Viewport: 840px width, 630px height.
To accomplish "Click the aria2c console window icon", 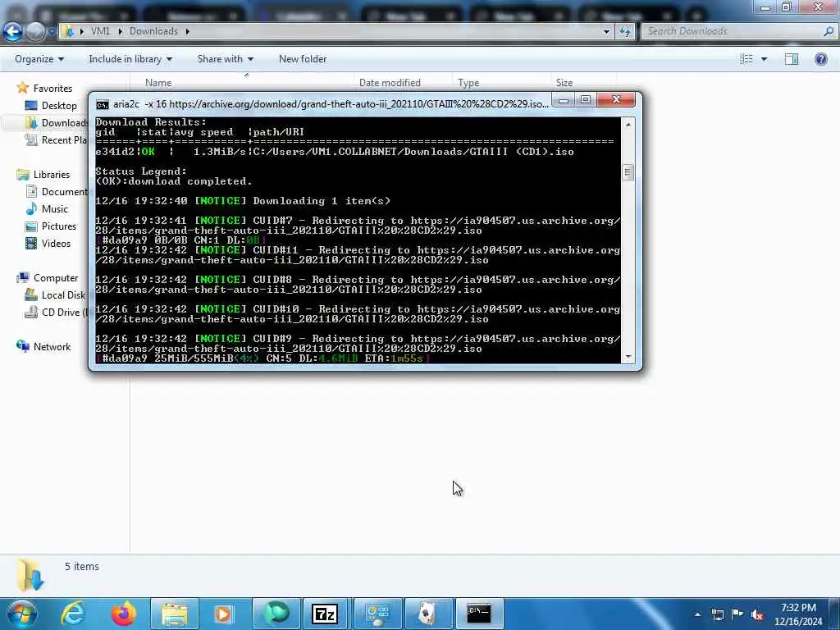I will click(x=102, y=104).
